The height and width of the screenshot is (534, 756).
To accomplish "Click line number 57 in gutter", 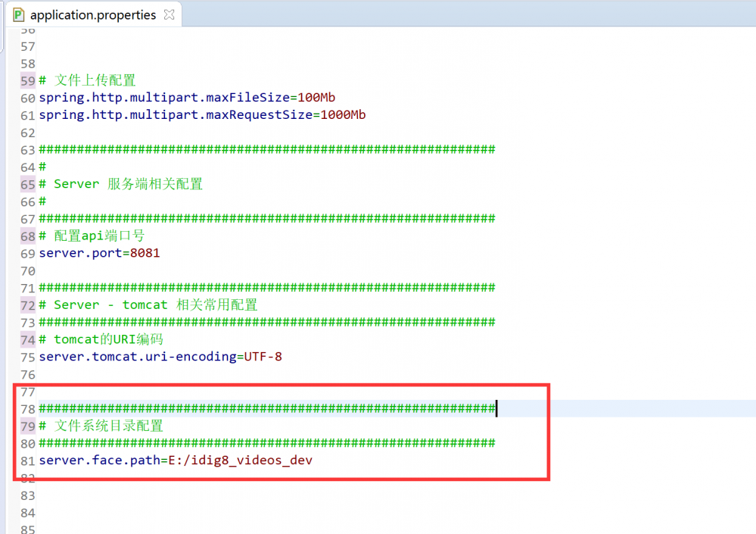I will [28, 47].
